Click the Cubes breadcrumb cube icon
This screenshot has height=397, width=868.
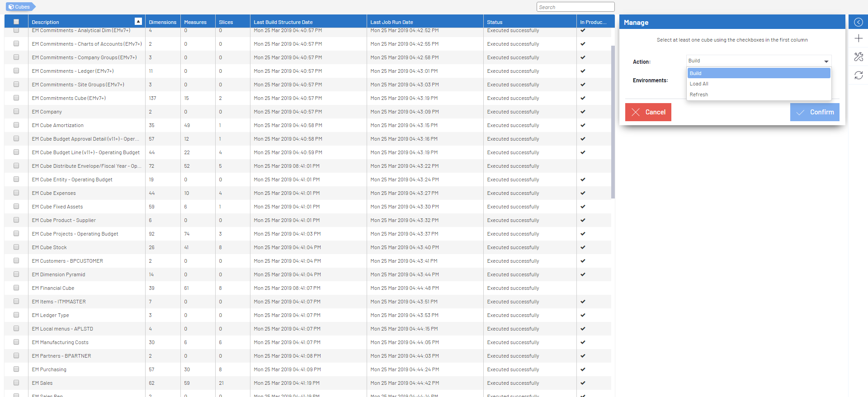tap(11, 7)
